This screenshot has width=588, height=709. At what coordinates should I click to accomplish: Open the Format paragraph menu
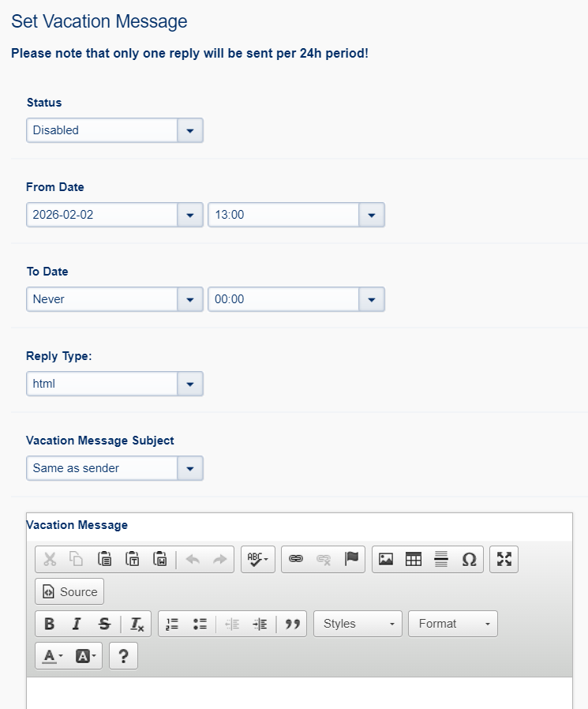453,624
